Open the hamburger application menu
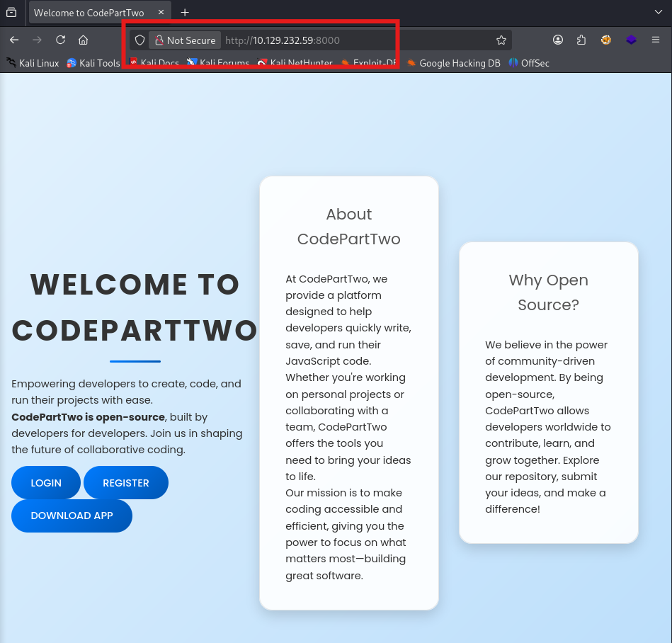 pos(655,40)
